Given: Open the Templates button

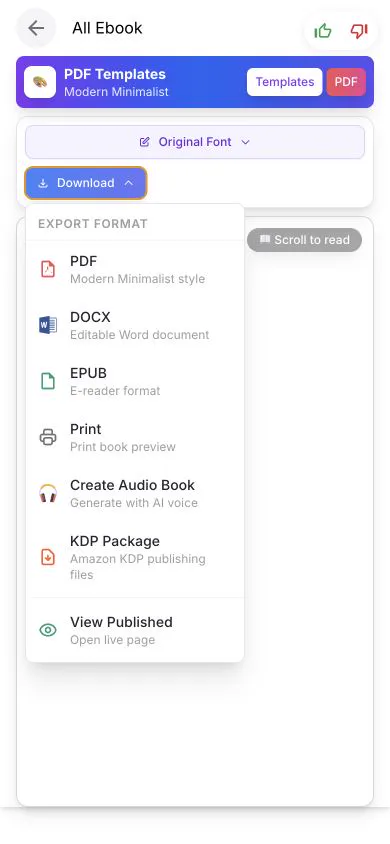Looking at the screenshot, I should click(285, 82).
